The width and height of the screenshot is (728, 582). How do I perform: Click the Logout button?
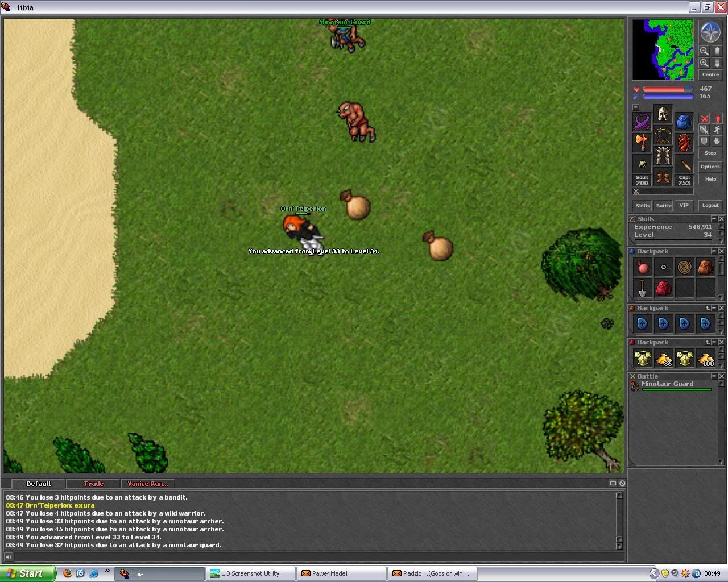tap(710, 206)
